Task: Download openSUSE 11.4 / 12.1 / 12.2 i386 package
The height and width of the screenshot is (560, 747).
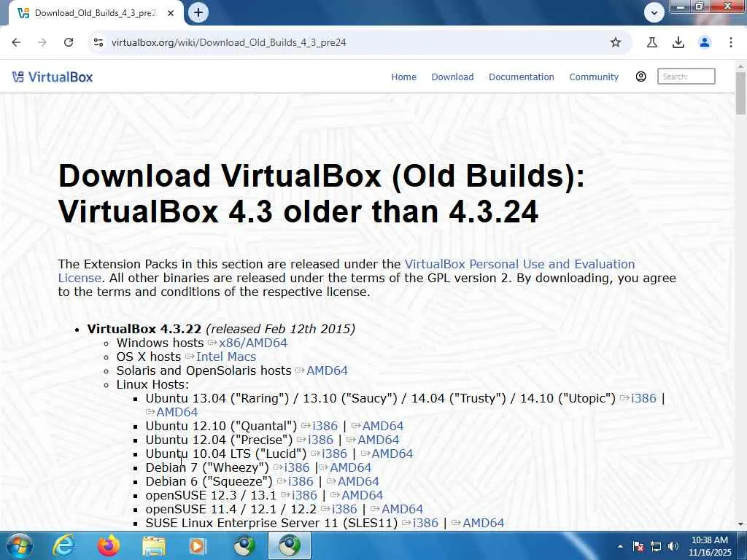Action: click(344, 509)
